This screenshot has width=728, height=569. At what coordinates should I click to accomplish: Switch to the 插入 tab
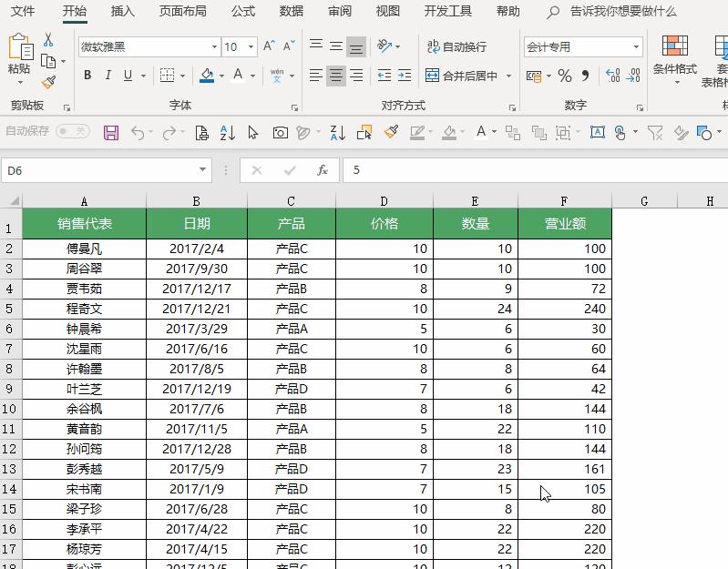[123, 11]
